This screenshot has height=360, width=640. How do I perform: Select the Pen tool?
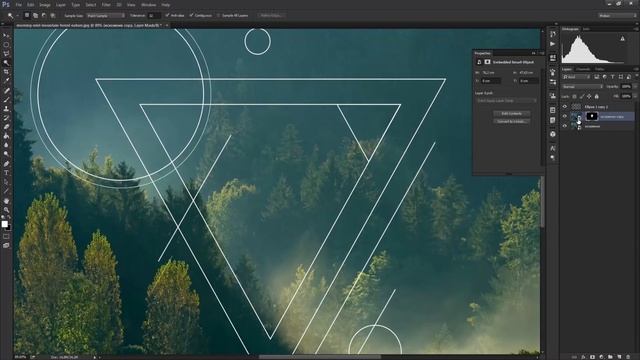[6, 164]
